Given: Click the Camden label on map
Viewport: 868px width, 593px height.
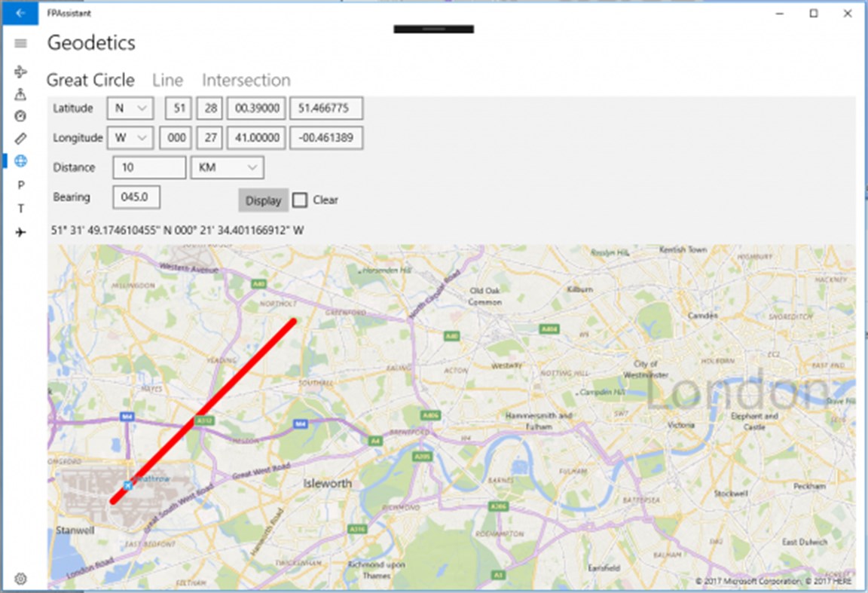Looking at the screenshot, I should (x=702, y=316).
